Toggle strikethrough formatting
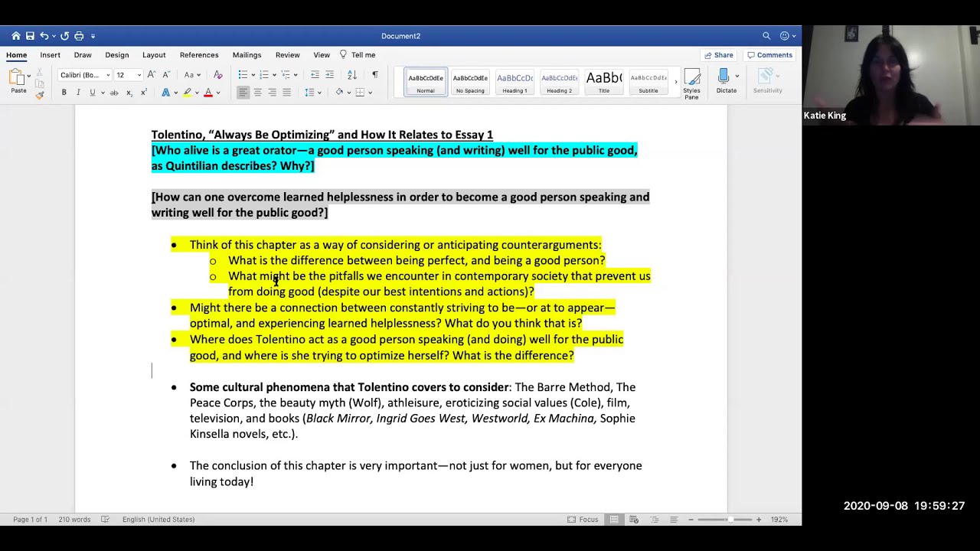The width and height of the screenshot is (980, 551). (x=114, y=93)
